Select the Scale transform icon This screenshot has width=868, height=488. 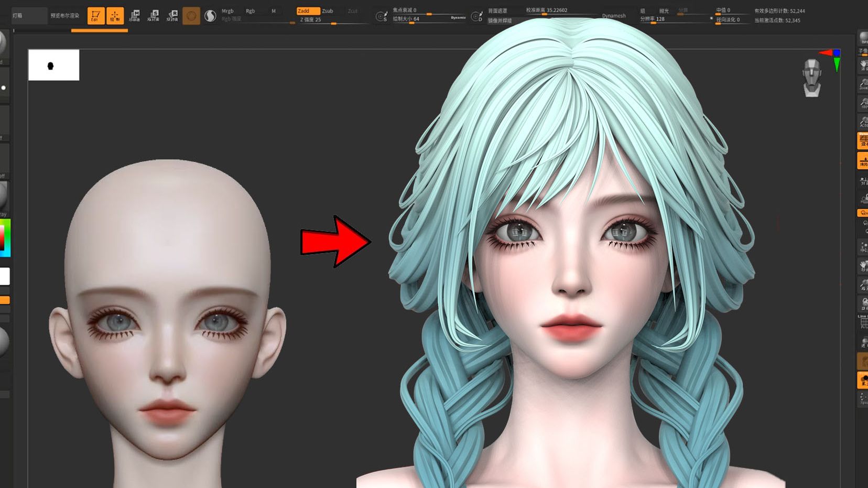[x=153, y=16]
